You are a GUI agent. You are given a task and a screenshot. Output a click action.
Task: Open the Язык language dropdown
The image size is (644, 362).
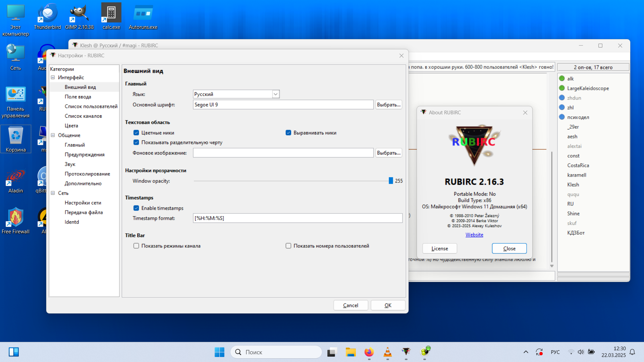tap(275, 94)
